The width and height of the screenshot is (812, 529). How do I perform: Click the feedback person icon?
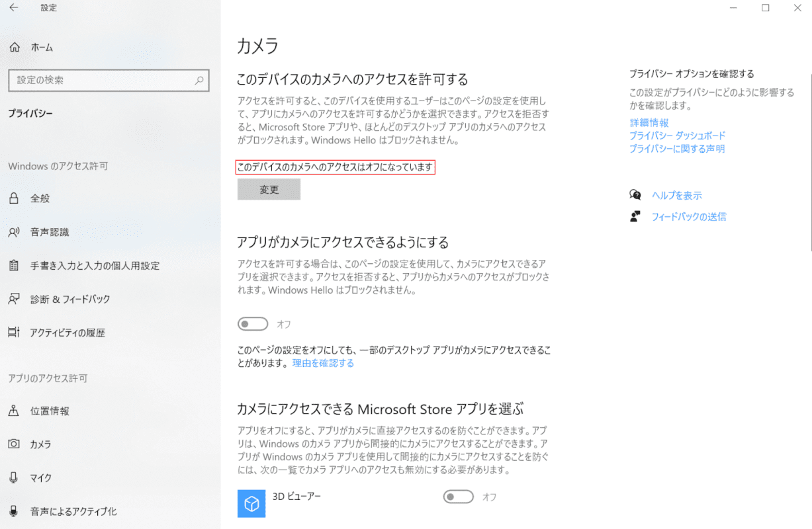[635, 216]
